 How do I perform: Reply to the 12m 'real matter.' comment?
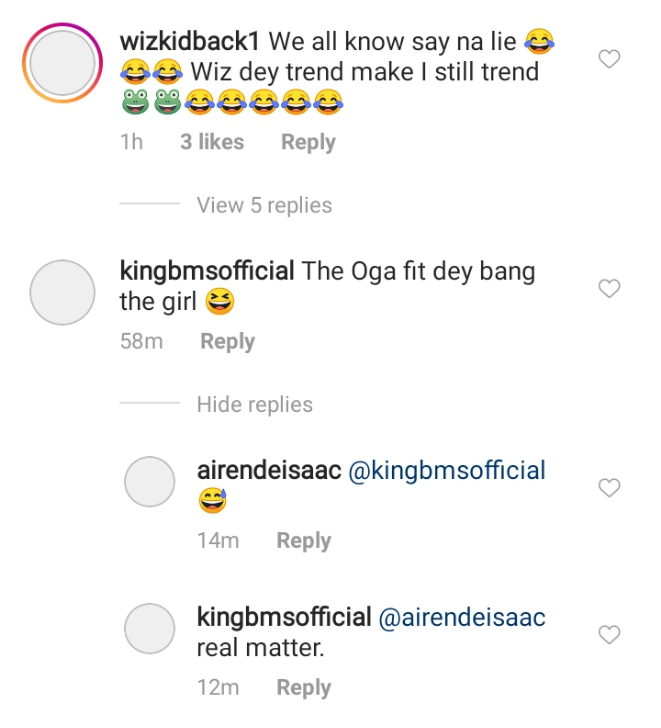(303, 687)
